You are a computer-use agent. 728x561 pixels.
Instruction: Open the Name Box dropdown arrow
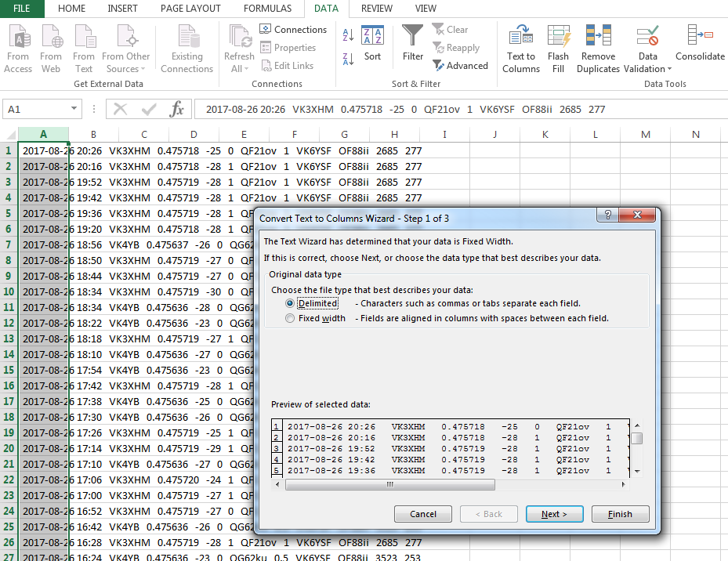pyautogui.click(x=74, y=110)
